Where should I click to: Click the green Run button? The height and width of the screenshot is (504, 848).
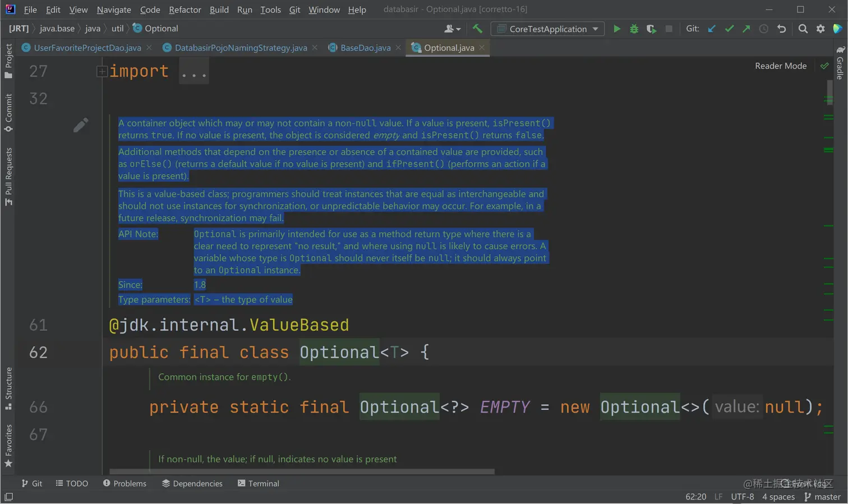(x=616, y=29)
